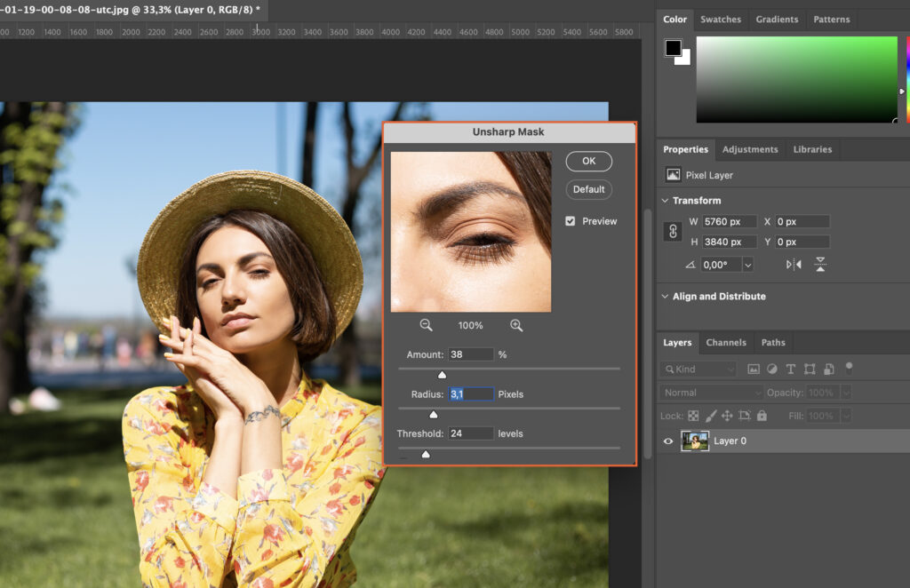
Task: Toggle the Lock all padlock icon
Action: tap(761, 416)
